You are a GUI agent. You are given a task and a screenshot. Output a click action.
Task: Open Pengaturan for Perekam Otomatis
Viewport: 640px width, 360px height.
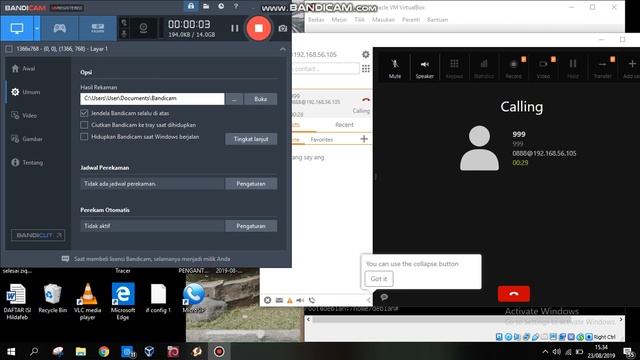point(251,226)
